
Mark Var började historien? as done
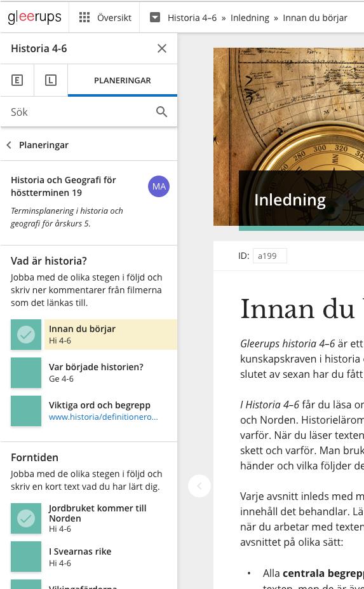[26, 373]
